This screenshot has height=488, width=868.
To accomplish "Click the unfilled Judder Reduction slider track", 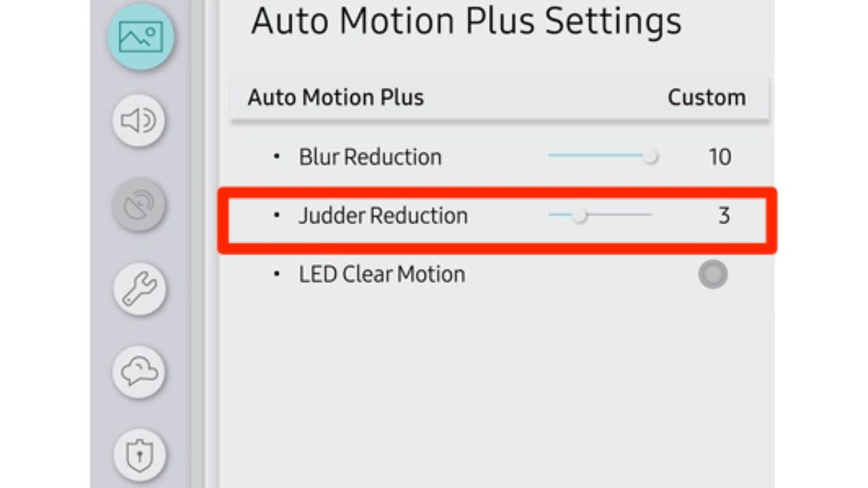I will (x=619, y=215).
